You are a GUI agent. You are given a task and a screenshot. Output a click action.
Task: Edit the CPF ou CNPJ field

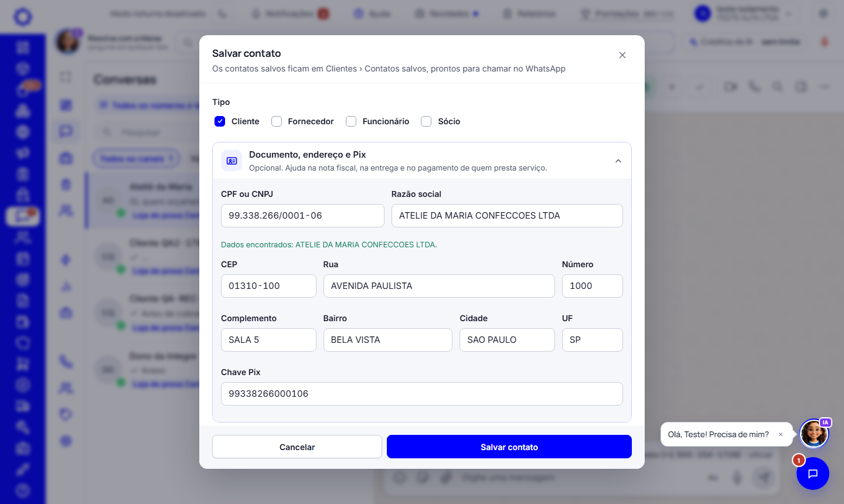302,216
